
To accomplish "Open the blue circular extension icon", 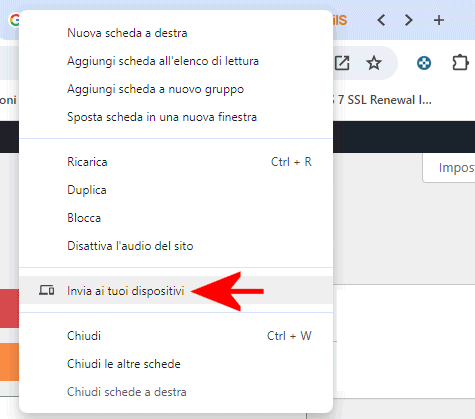I will click(424, 63).
